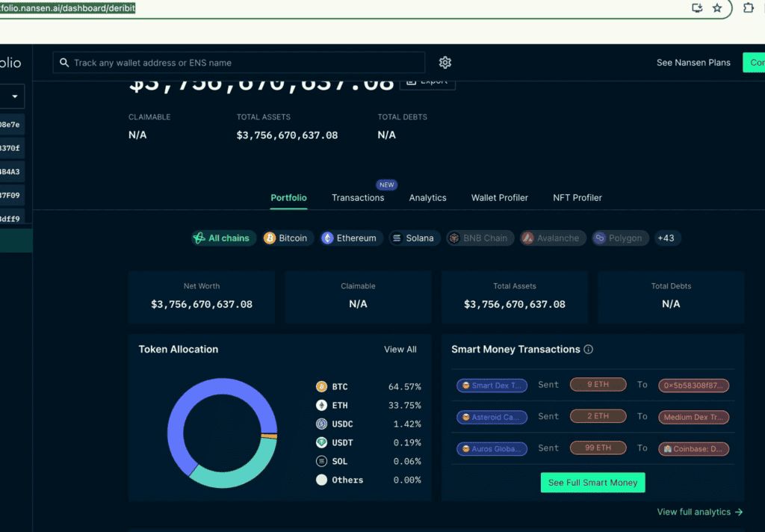Select the wallet ending 8e7e in sidebar
The height and width of the screenshot is (532, 765).
(12, 125)
